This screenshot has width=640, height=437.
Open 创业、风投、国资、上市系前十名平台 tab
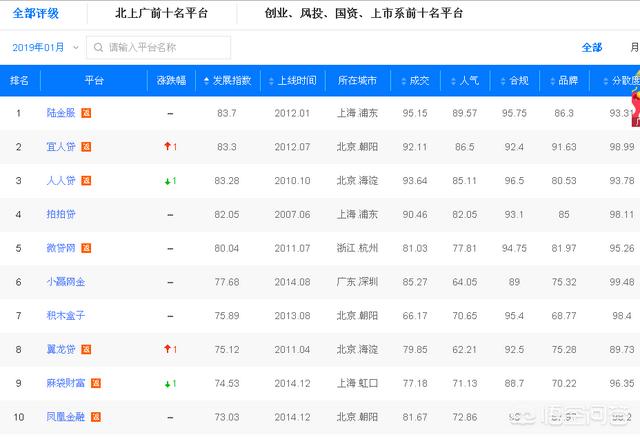[x=363, y=14]
